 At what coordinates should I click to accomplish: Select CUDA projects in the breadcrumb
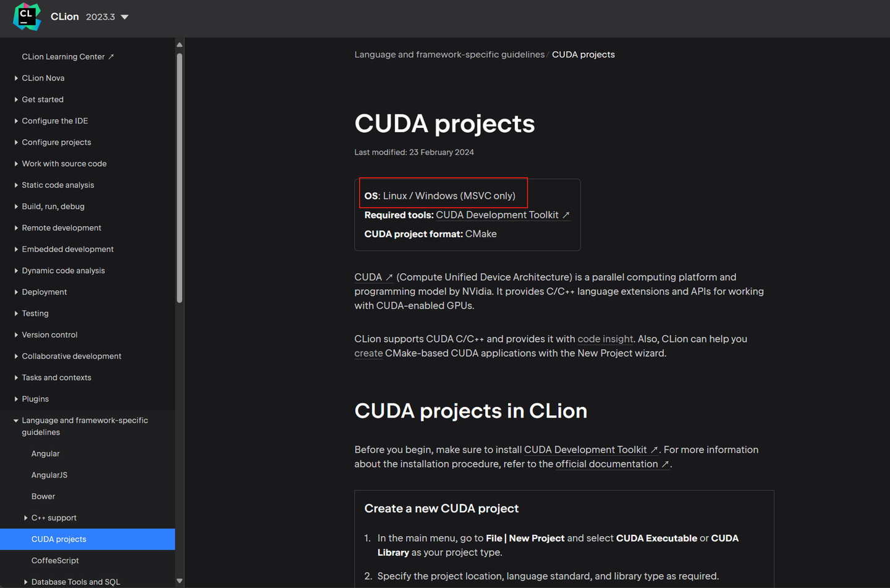tap(583, 54)
